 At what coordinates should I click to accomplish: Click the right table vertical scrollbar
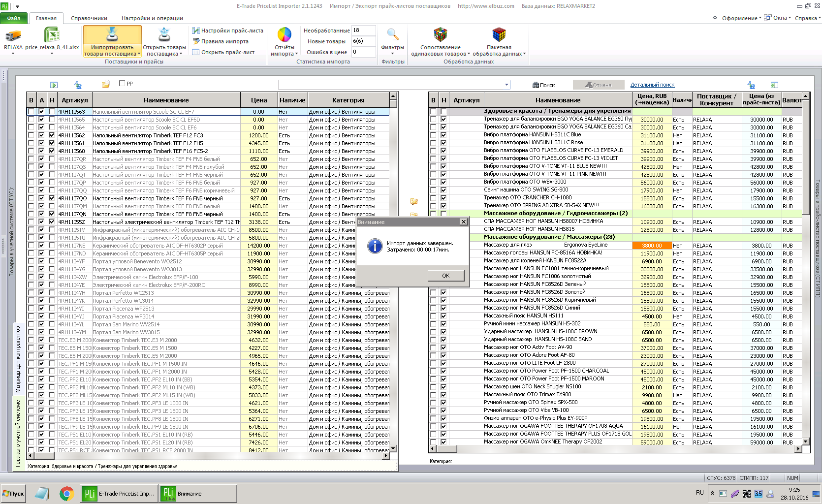806,269
